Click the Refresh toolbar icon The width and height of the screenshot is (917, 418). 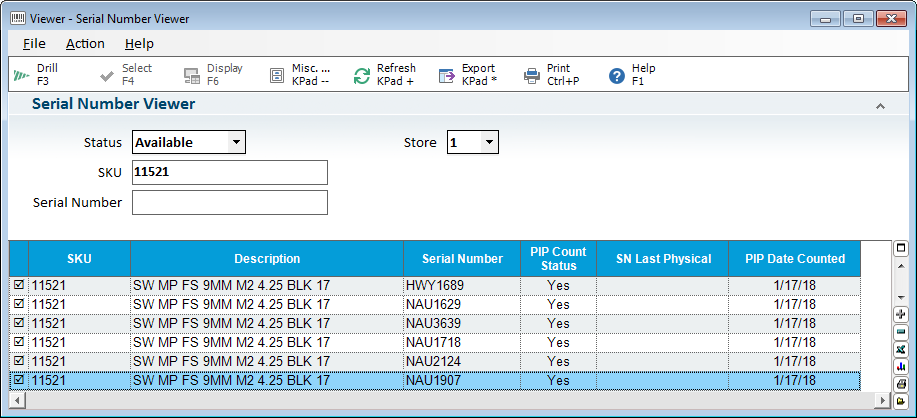[362, 75]
